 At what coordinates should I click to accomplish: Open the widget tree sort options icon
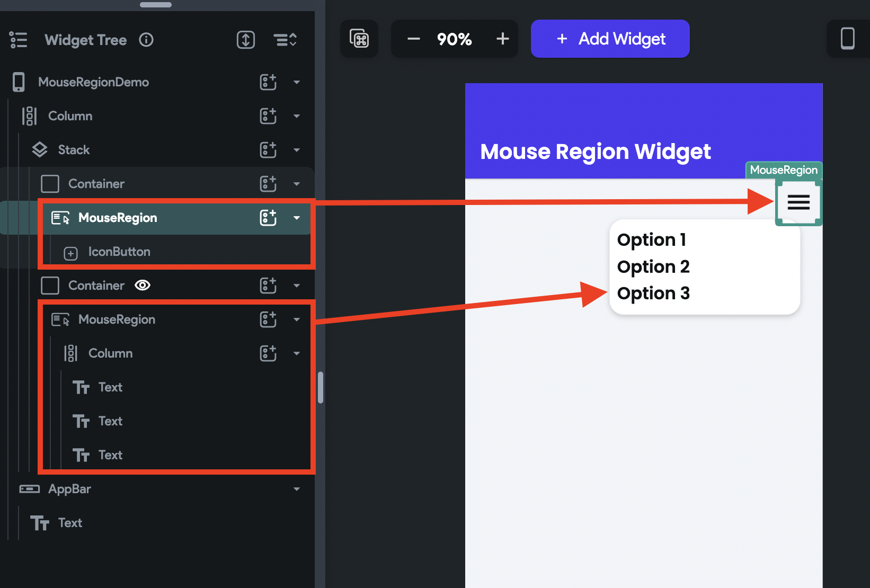pos(285,40)
